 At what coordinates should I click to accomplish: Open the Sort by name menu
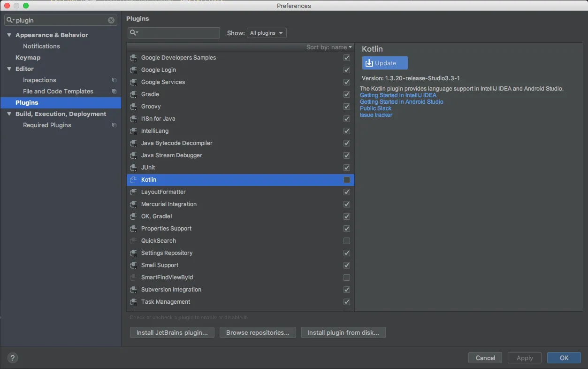tap(329, 47)
